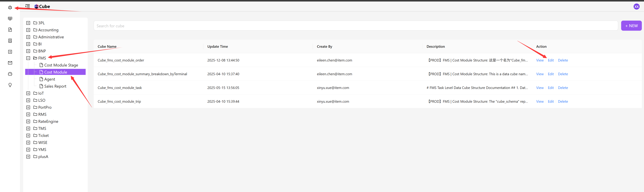Toggle the sidebar collapse menu icon

(x=28, y=6)
